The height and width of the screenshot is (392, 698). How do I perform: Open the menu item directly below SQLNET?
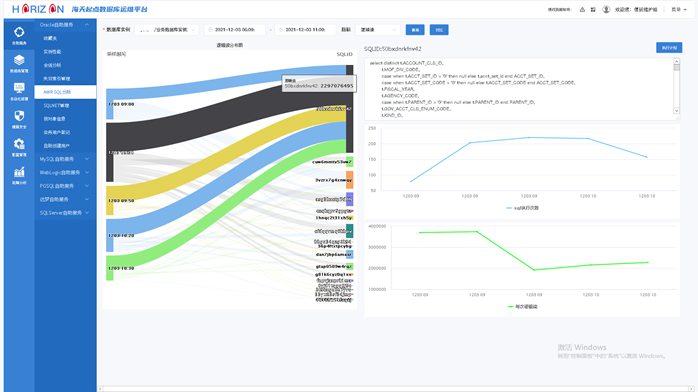pyautogui.click(x=65, y=119)
